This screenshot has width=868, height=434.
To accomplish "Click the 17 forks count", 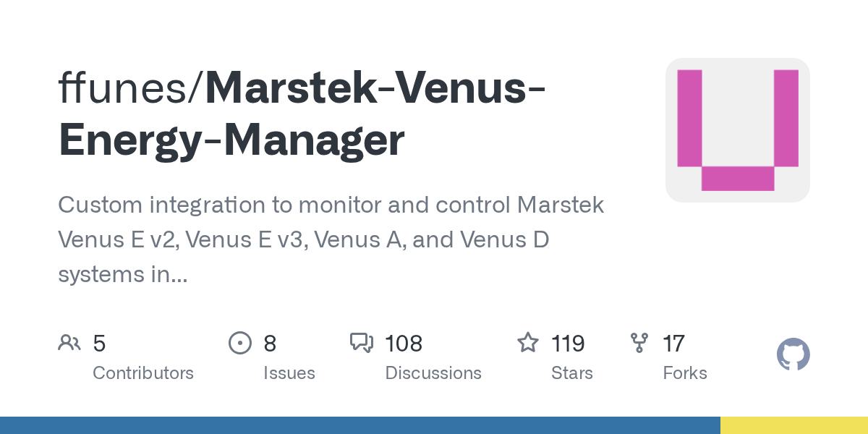I will coord(673,344).
